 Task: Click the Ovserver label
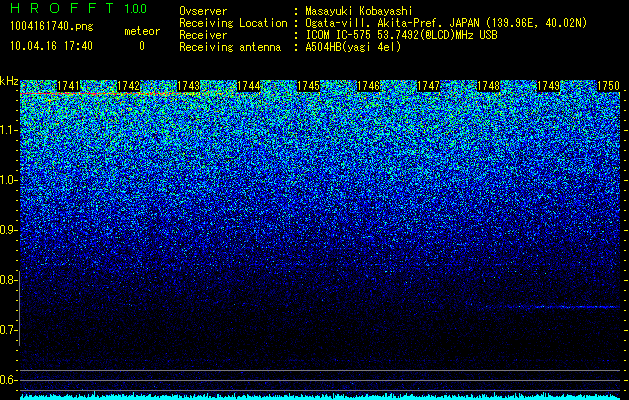[203, 11]
